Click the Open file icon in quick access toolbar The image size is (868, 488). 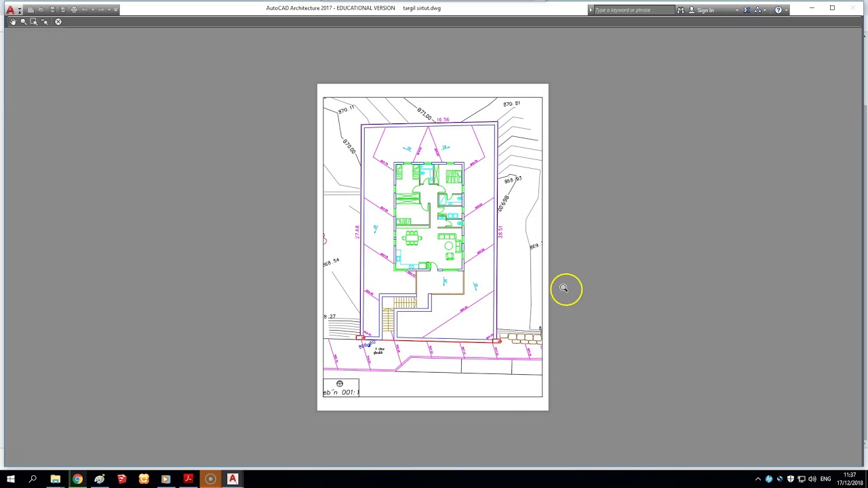41,10
